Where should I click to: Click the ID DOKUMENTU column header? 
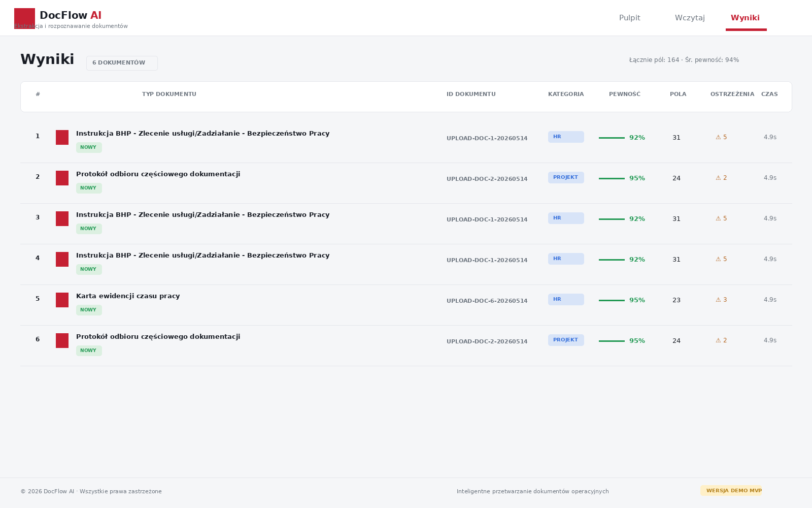click(471, 94)
